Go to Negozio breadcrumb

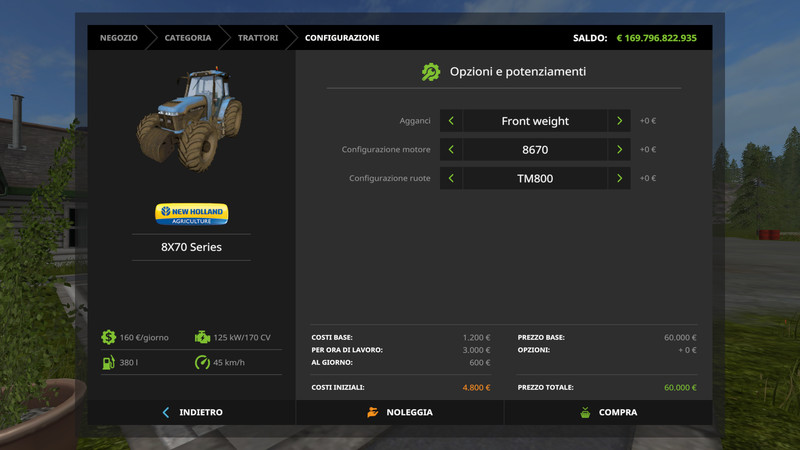click(x=119, y=38)
